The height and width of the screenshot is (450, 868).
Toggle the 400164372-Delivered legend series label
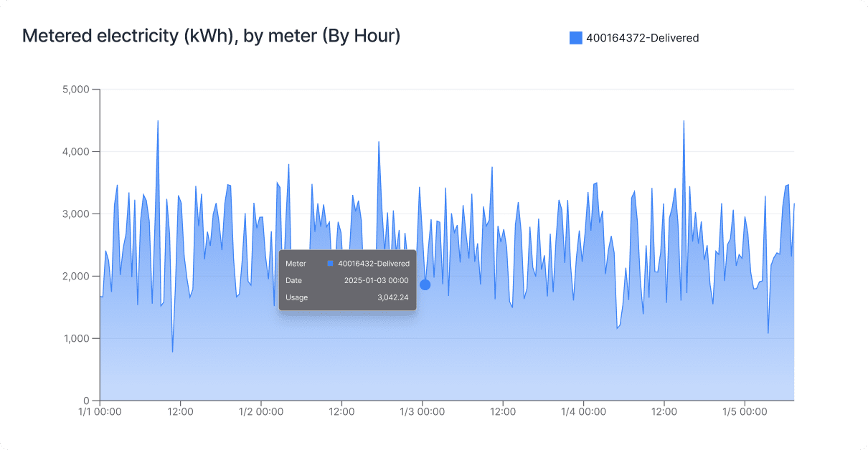click(642, 38)
